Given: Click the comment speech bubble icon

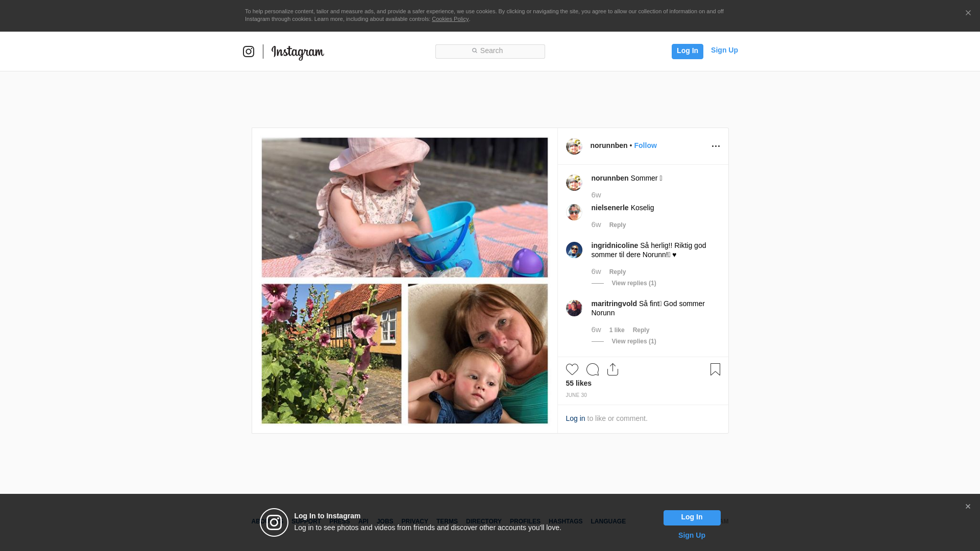Looking at the screenshot, I should [x=593, y=369].
